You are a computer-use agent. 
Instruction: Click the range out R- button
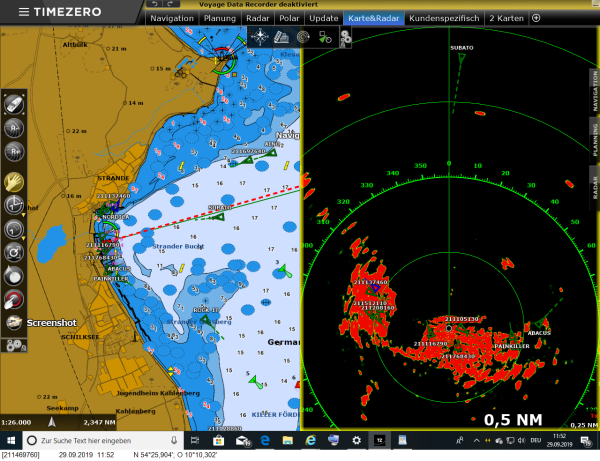click(x=14, y=128)
